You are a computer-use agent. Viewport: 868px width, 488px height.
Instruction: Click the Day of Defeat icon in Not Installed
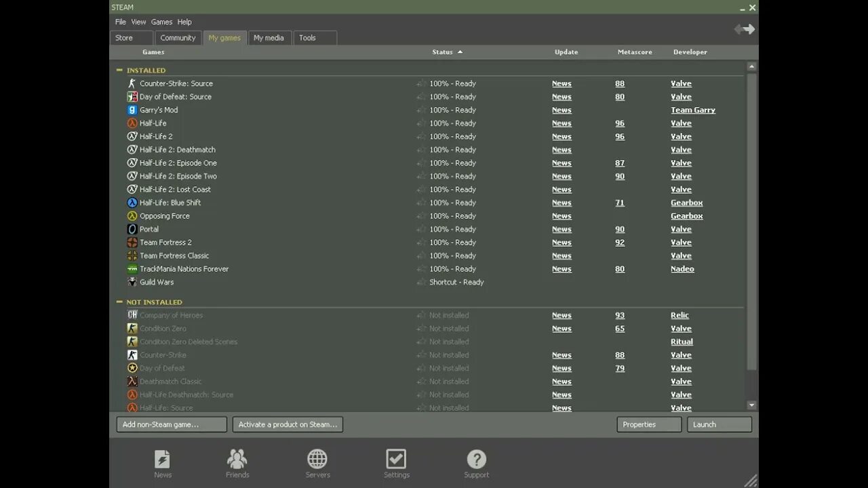pos(132,368)
